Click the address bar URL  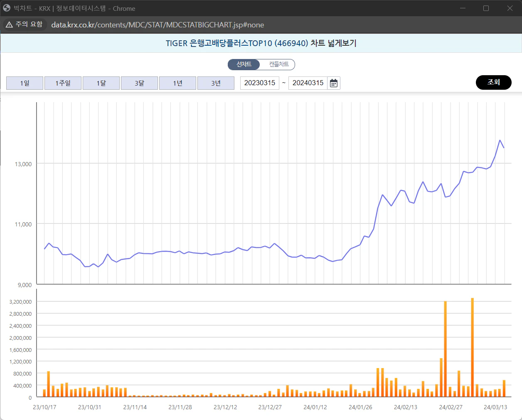click(158, 25)
